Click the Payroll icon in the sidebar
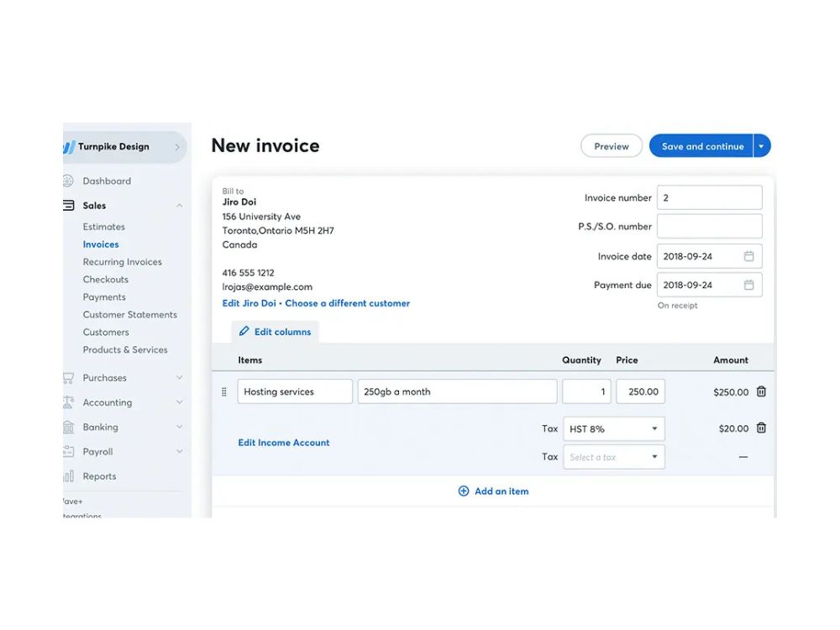This screenshot has width=840, height=630. [x=68, y=452]
